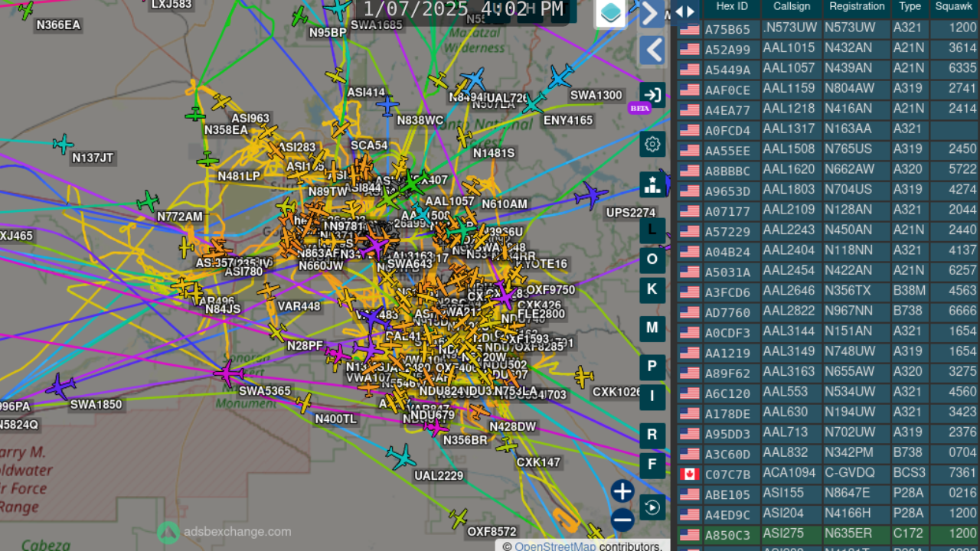Toggle the P map button
The width and height of the screenshot is (980, 551).
click(652, 367)
